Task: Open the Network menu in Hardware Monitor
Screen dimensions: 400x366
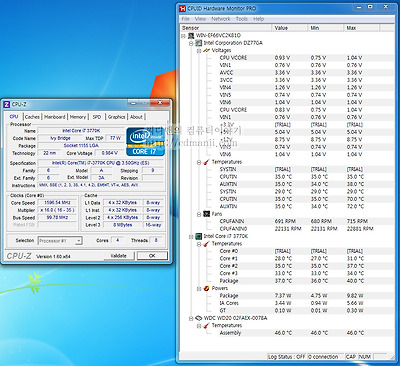Action: coord(221,19)
